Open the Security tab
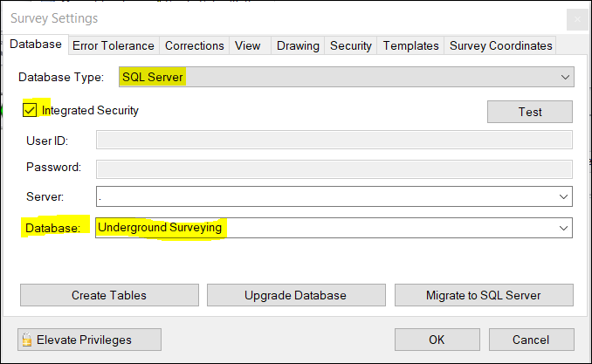Viewport: 592px width, 364px height. [x=351, y=45]
